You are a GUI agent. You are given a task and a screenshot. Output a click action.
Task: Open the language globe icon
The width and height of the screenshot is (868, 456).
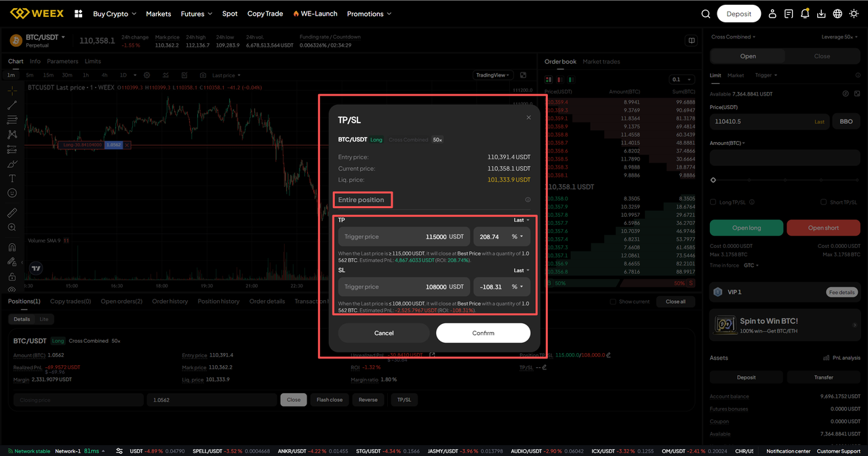click(x=837, y=14)
